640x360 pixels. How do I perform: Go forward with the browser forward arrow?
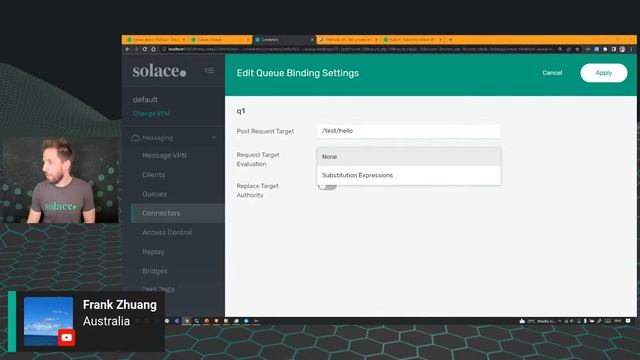pos(136,49)
